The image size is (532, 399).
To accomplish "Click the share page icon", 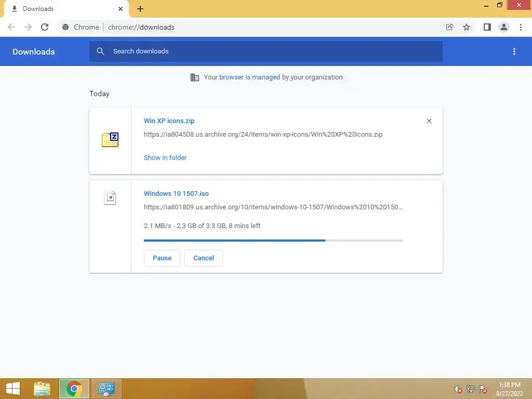I will pyautogui.click(x=449, y=27).
